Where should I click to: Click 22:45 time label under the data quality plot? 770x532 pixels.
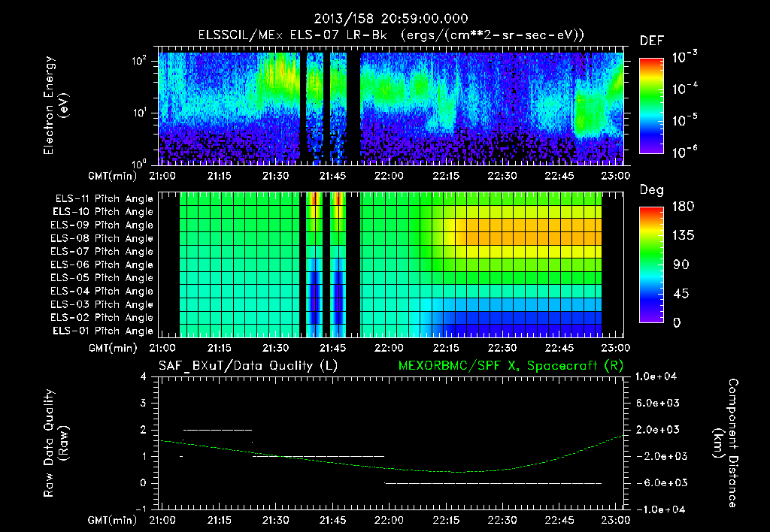(559, 520)
